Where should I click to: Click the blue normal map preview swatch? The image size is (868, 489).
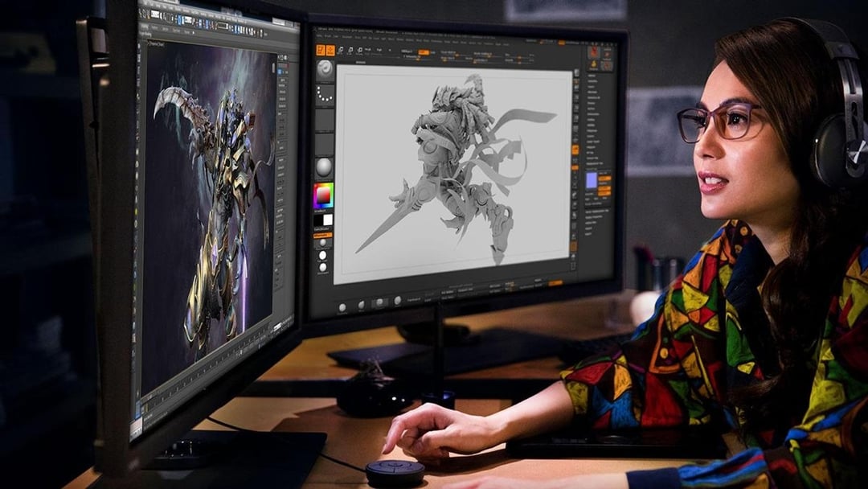click(x=592, y=180)
